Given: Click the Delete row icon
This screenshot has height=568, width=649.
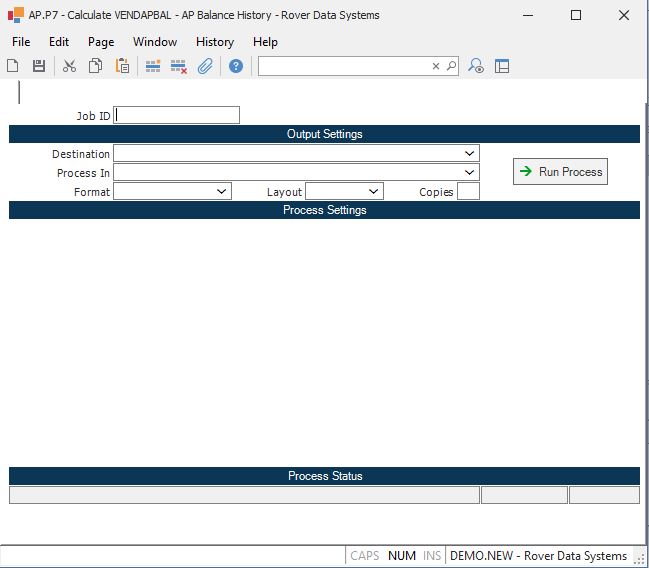Looking at the screenshot, I should [179, 66].
